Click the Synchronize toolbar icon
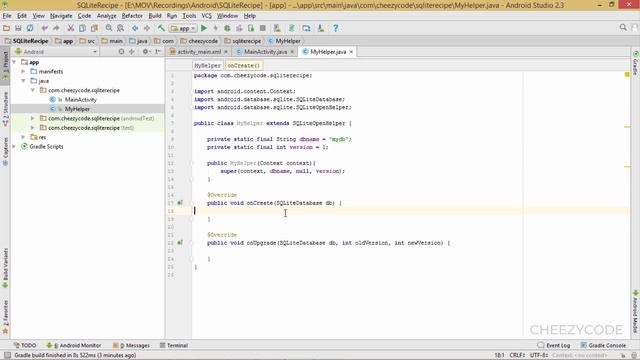This screenshot has height=360, width=640. click(x=30, y=28)
